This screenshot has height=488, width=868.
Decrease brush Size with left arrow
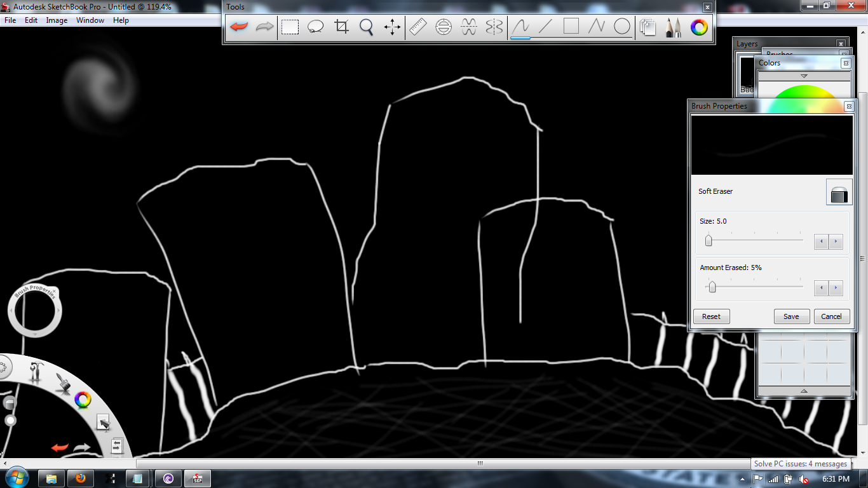(822, 241)
